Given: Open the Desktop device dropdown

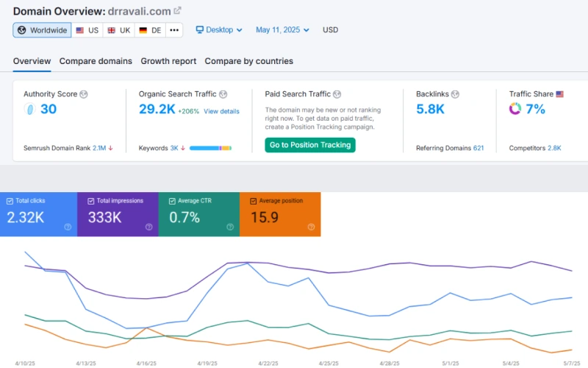Looking at the screenshot, I should click(219, 30).
